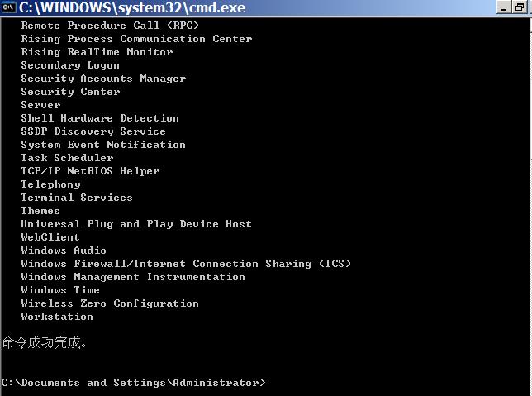Click the Chinese command completed message
The width and height of the screenshot is (532, 396).
pyautogui.click(x=44, y=342)
